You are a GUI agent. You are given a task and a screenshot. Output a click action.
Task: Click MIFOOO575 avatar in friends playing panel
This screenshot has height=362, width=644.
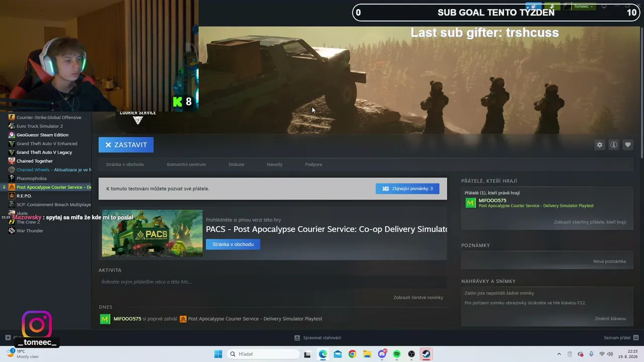(x=470, y=203)
